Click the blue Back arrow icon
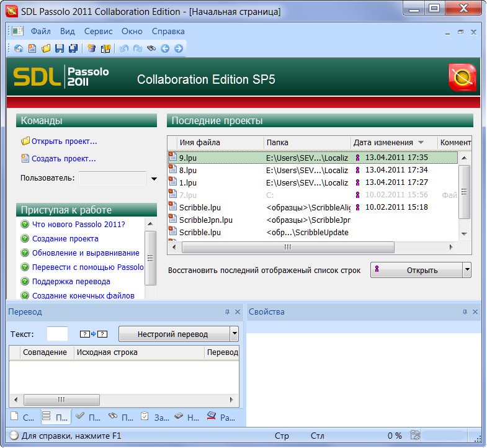 (165, 48)
